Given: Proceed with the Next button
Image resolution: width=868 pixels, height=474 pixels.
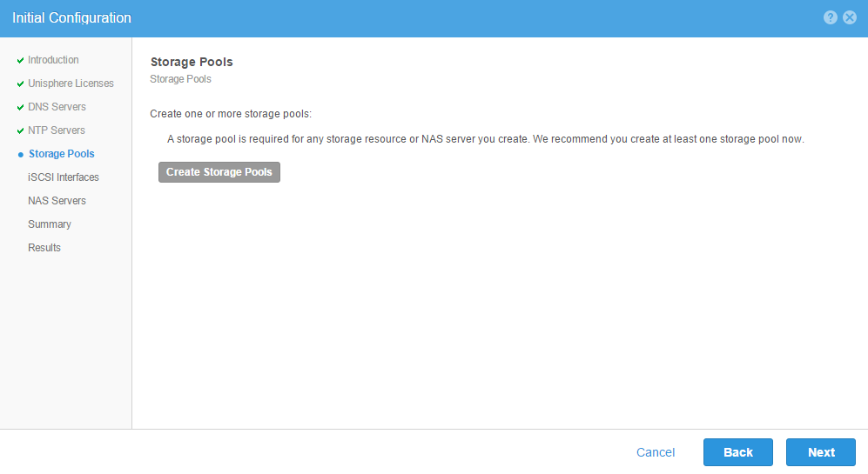Looking at the screenshot, I should (x=821, y=452).
